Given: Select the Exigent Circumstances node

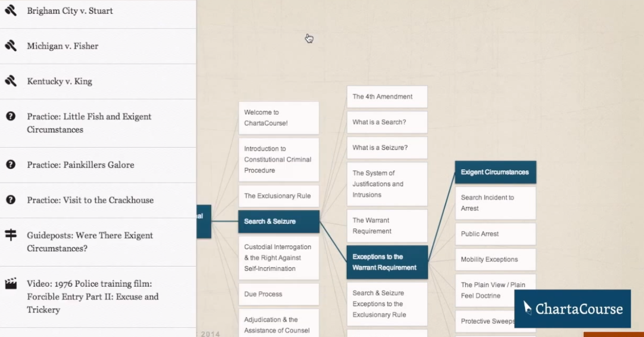Looking at the screenshot, I should coord(495,172).
